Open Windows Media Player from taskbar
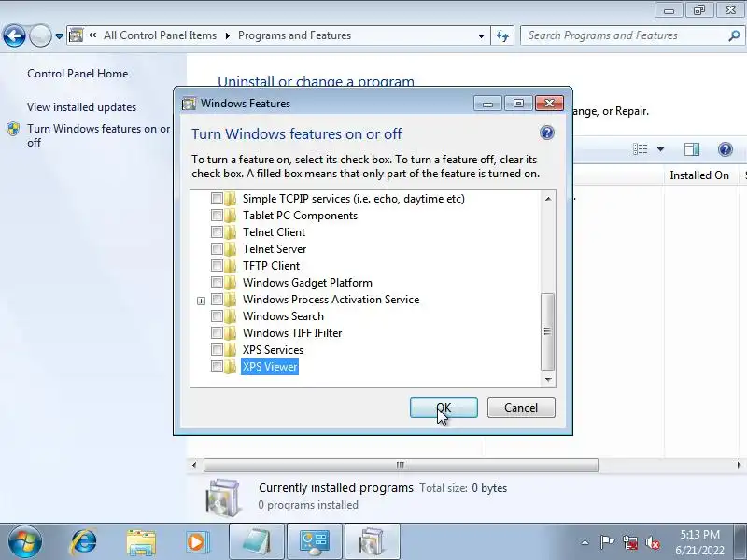This screenshot has height=560, width=747. point(197,542)
